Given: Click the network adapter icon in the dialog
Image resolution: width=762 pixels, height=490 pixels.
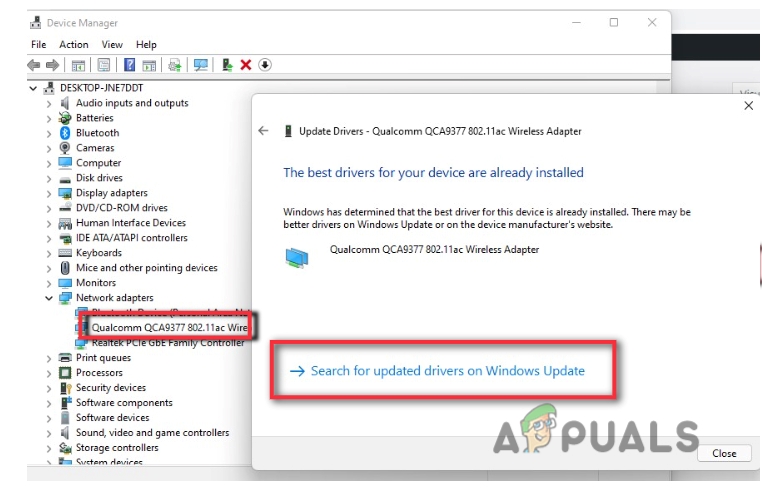Looking at the screenshot, I should pyautogui.click(x=296, y=257).
